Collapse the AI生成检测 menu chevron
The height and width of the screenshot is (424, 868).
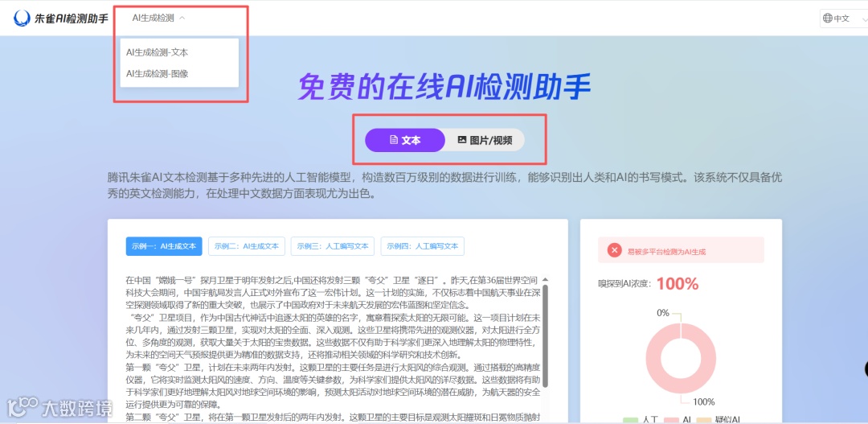(x=182, y=18)
